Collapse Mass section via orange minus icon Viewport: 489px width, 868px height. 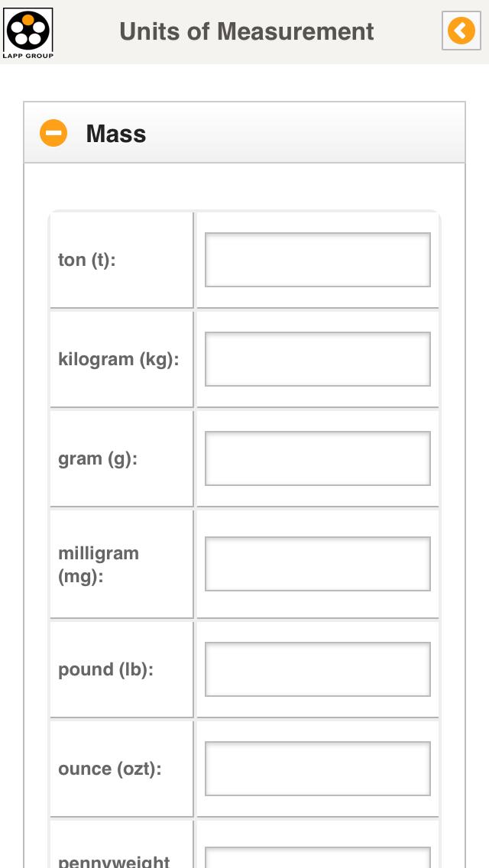pyautogui.click(x=53, y=134)
